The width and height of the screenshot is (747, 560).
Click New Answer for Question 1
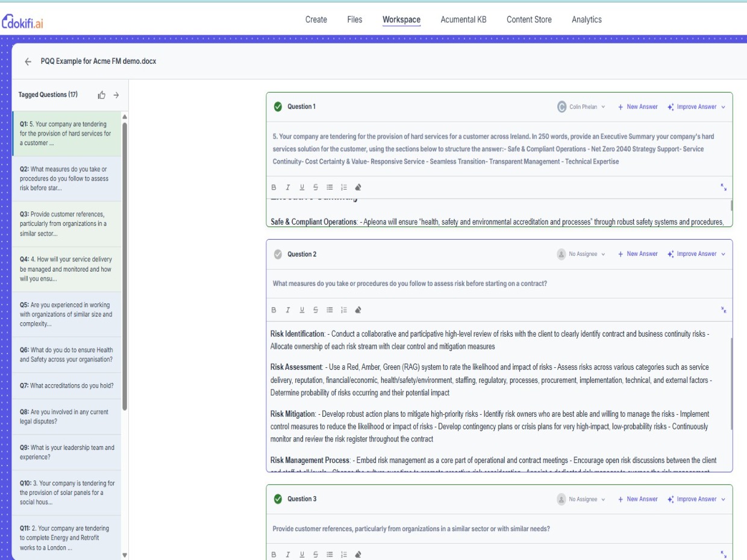point(638,107)
